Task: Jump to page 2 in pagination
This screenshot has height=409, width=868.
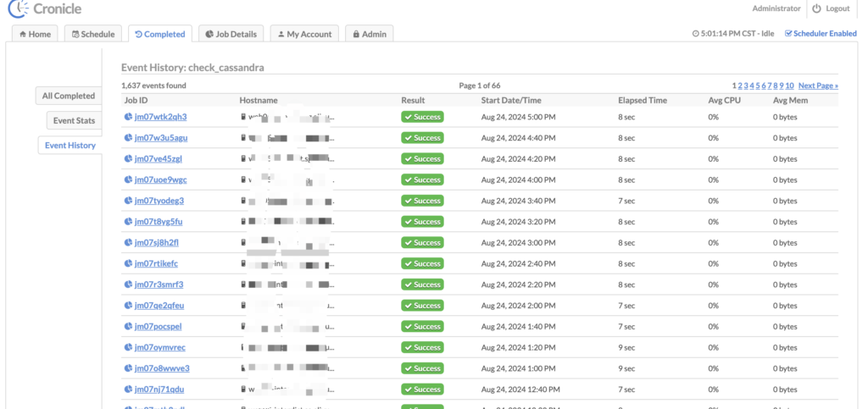Action: (x=740, y=86)
